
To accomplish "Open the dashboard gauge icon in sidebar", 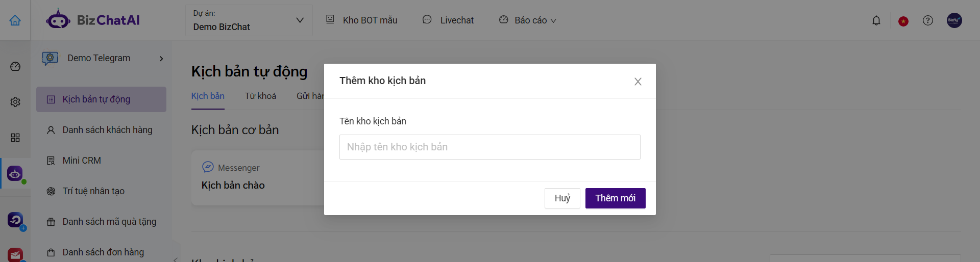I will tap(15, 66).
